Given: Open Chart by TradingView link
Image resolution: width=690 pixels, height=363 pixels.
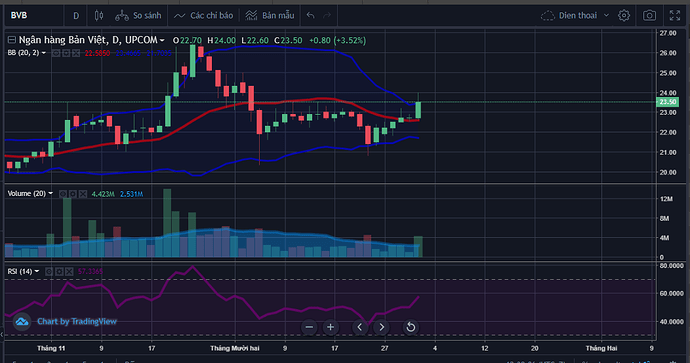Looking at the screenshot, I should [x=77, y=322].
